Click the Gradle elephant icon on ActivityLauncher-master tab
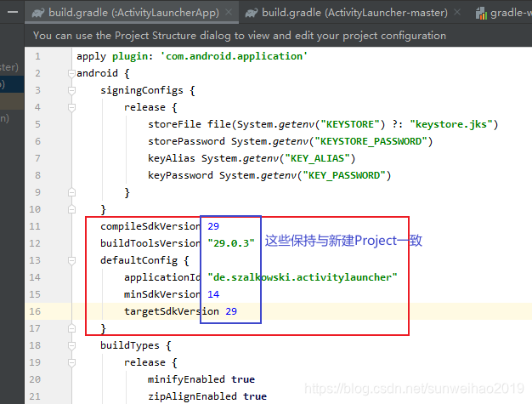Image resolution: width=532 pixels, height=404 pixels. [x=252, y=13]
